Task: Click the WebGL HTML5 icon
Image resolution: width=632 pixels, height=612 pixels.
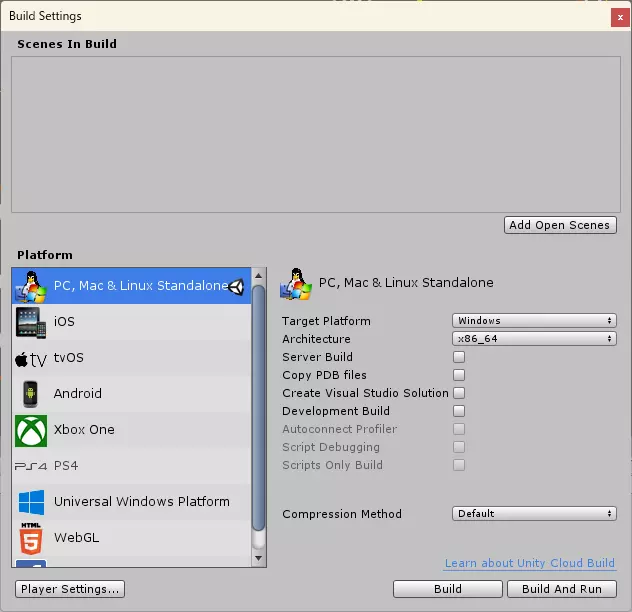Action: [x=31, y=539]
